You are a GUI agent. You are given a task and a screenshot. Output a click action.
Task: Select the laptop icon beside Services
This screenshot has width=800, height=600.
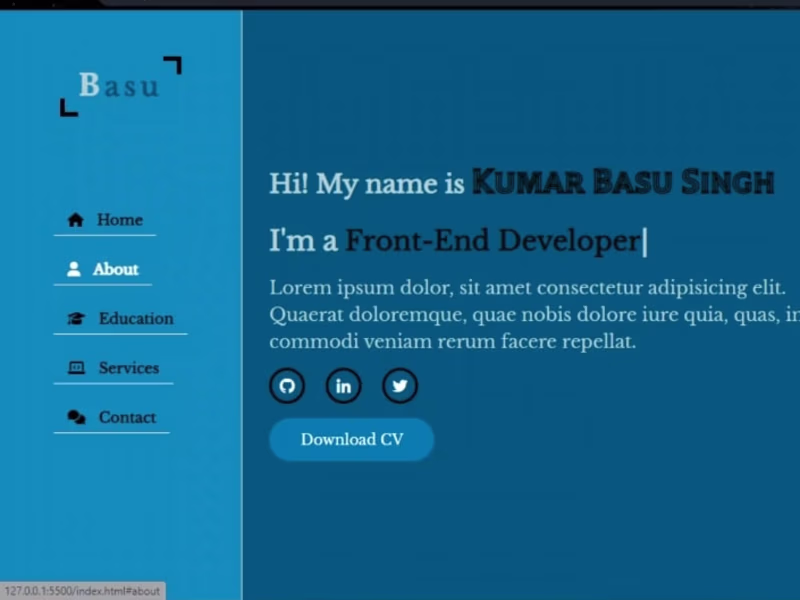(76, 367)
